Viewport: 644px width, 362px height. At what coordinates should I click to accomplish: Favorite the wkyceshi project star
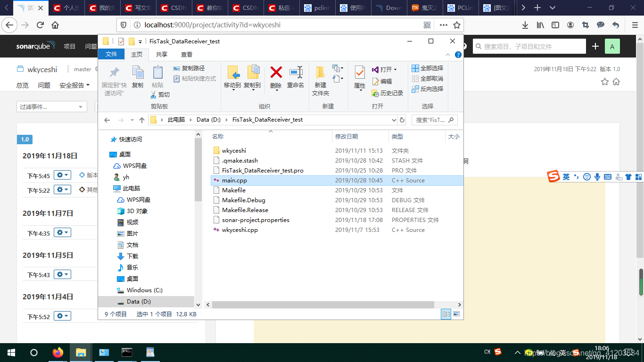(605, 82)
